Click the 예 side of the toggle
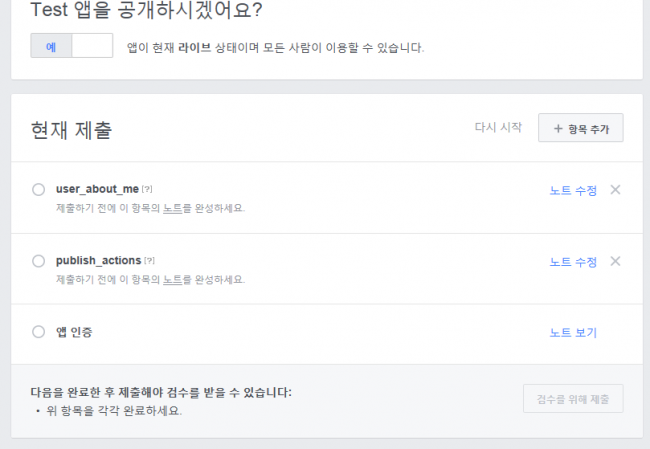 (51, 46)
